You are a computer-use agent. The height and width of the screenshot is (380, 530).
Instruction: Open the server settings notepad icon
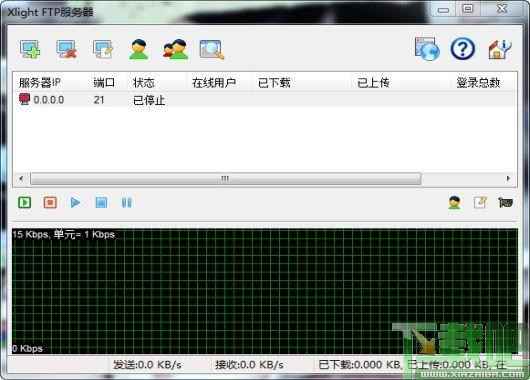(x=480, y=203)
